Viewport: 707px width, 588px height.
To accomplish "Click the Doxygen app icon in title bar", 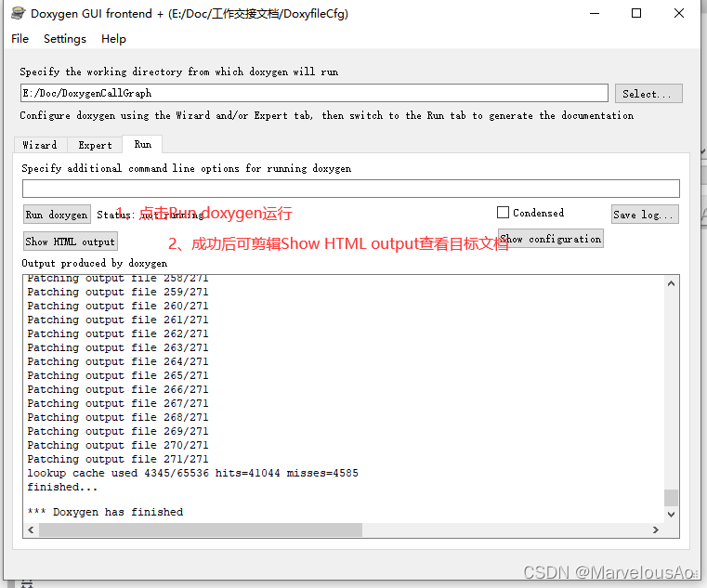I will (18, 14).
